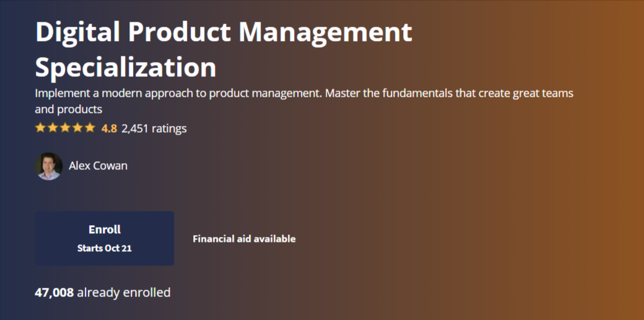The image size is (644, 320).
Task: Click the second rating star
Action: pyautogui.click(x=53, y=128)
